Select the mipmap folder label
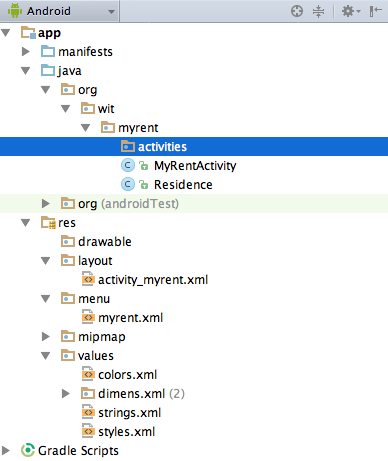Image resolution: width=388 pixels, height=461 pixels. (102, 337)
